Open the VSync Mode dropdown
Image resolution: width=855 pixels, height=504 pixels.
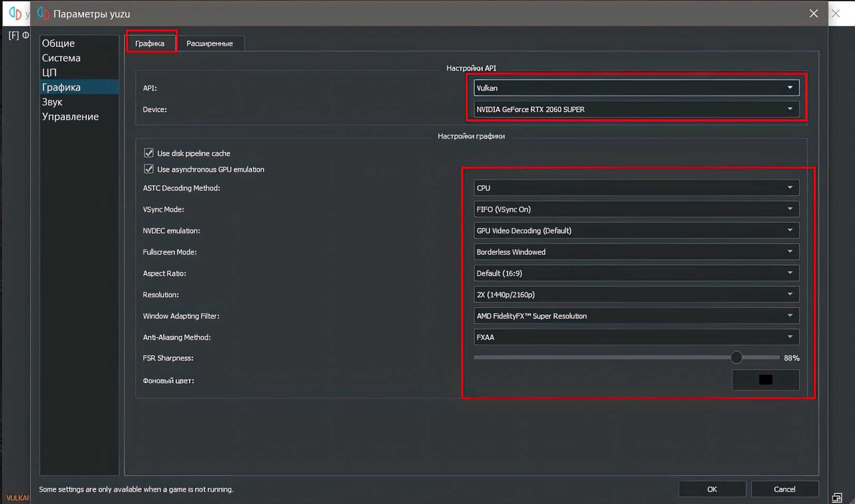click(636, 209)
